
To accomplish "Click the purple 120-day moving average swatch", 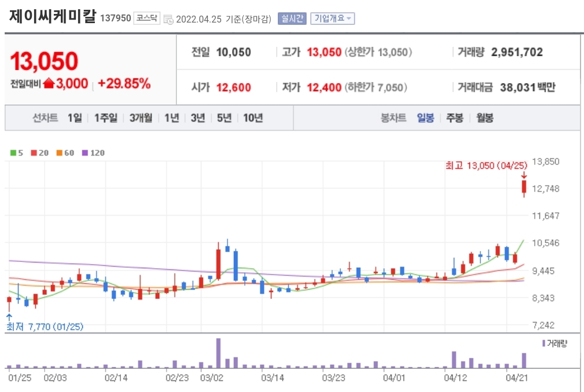I will [x=85, y=153].
